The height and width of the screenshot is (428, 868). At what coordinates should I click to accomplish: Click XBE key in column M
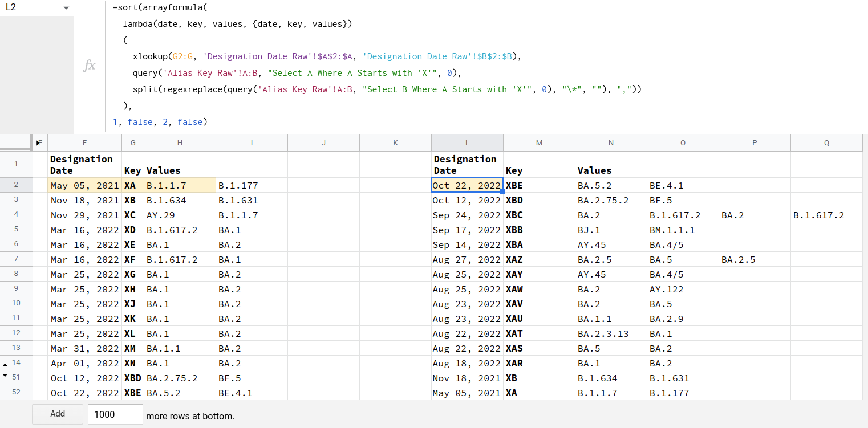539,185
